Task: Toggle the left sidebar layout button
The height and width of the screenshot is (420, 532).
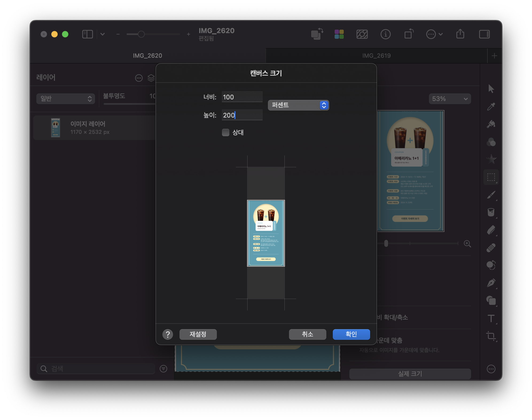Action: click(x=87, y=34)
